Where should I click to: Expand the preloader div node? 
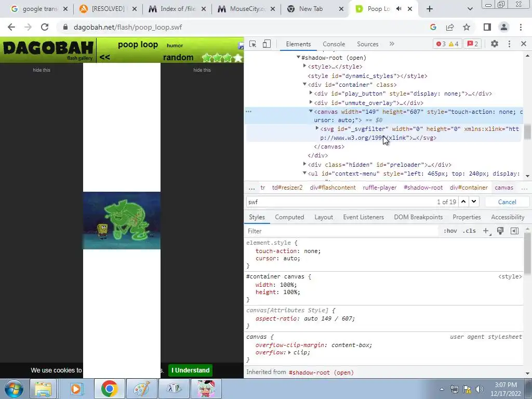point(304,164)
